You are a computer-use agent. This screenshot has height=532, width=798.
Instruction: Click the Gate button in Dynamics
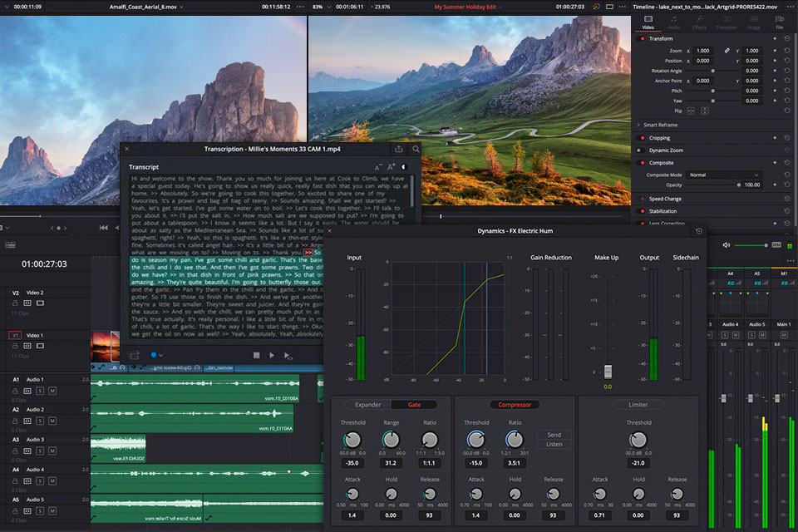(414, 405)
